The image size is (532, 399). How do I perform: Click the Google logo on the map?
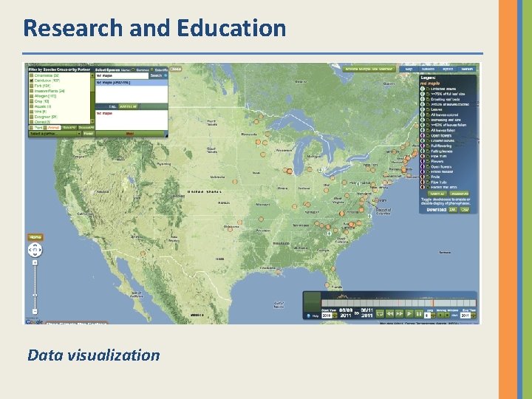point(34,321)
